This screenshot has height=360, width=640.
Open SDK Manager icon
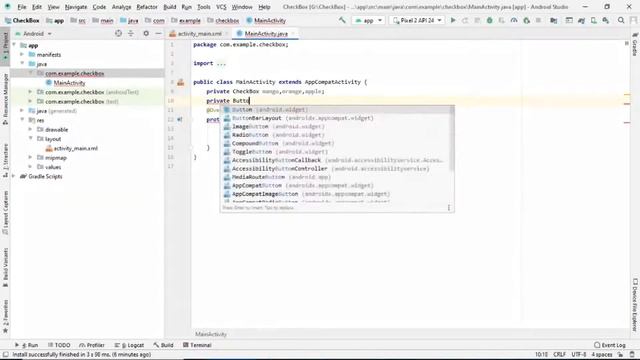[606, 20]
